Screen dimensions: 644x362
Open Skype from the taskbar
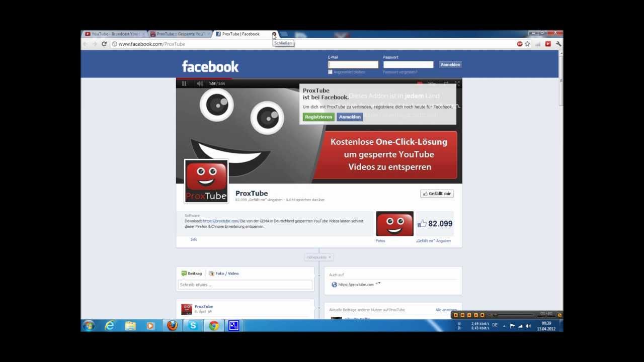tap(193, 326)
